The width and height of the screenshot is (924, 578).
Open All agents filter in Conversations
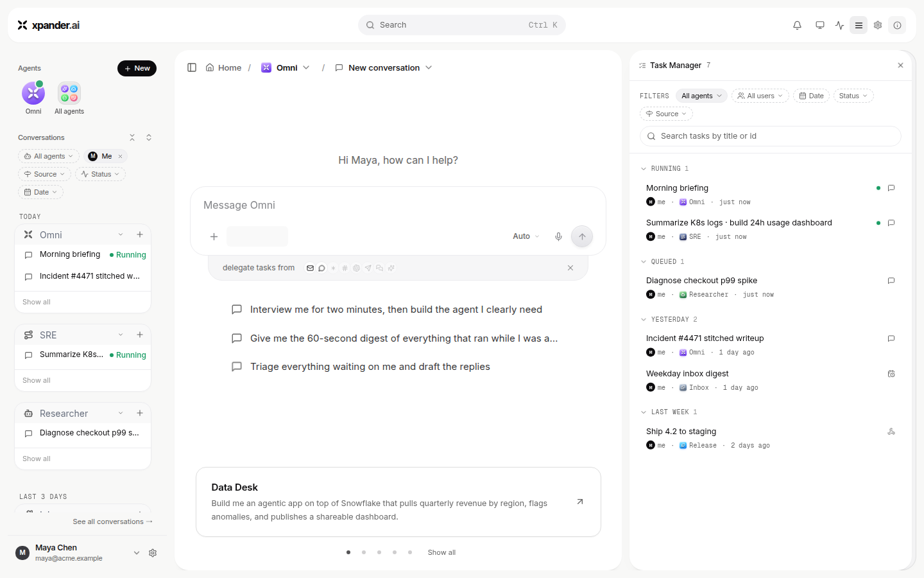pyautogui.click(x=49, y=156)
